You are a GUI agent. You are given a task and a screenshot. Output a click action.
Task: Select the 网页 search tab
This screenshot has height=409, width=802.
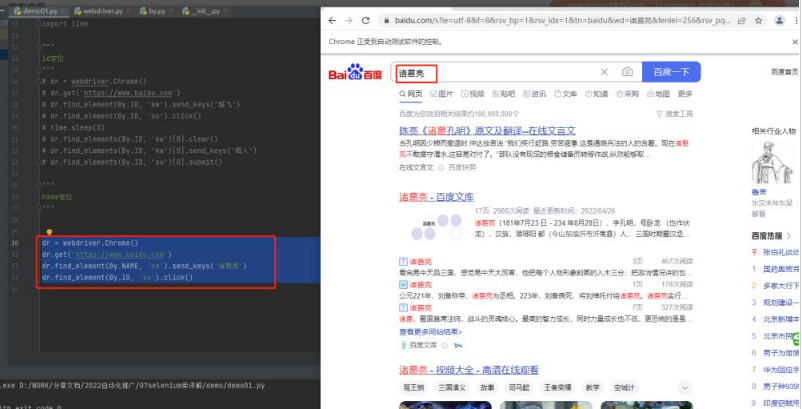[x=411, y=94]
